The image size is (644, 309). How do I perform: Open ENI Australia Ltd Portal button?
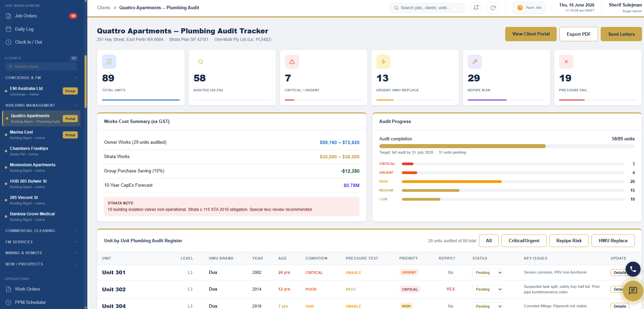70,91
